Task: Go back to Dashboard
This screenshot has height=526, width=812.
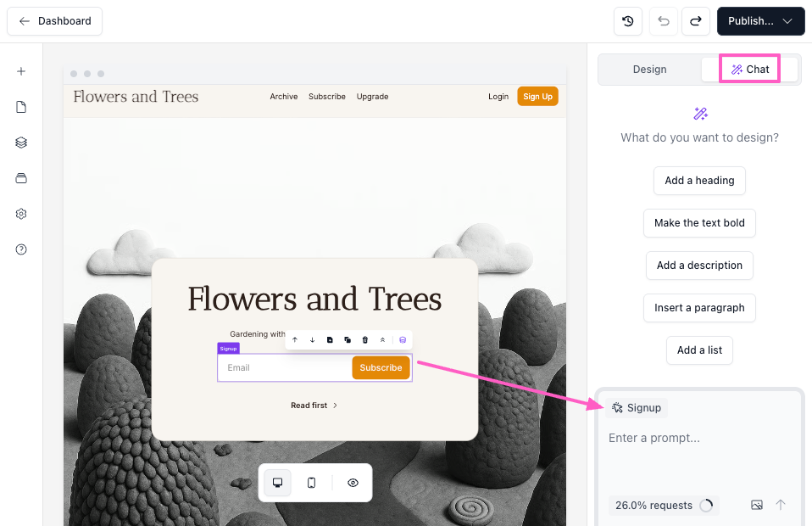Action: click(x=55, y=21)
